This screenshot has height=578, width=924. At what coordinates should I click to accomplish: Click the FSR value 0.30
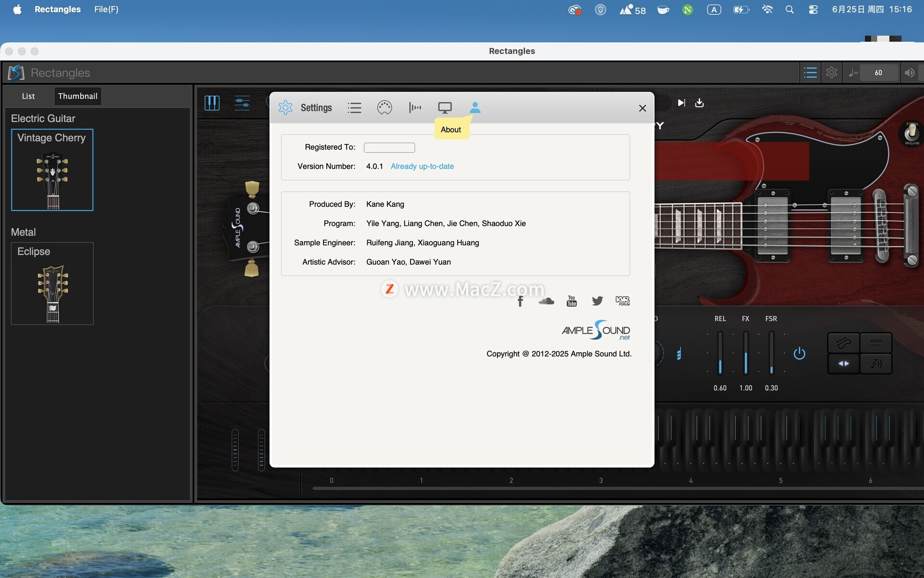[771, 388]
